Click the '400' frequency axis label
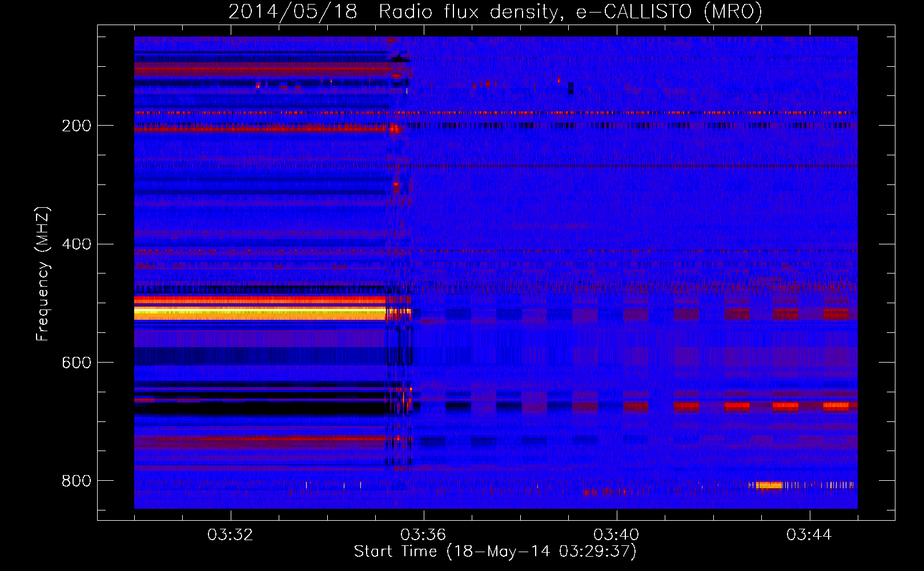 point(76,244)
